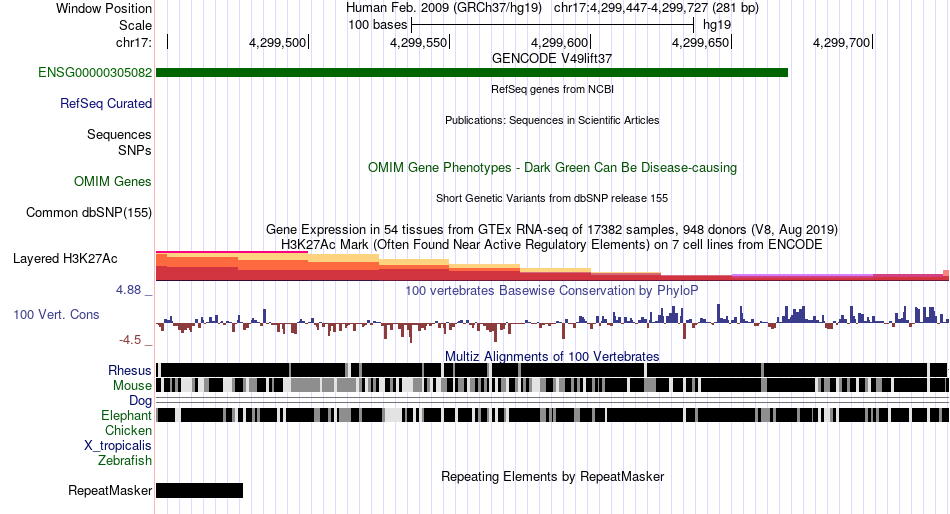Click the 100 Vert. Cons label
The image size is (950, 514).
[56, 315]
